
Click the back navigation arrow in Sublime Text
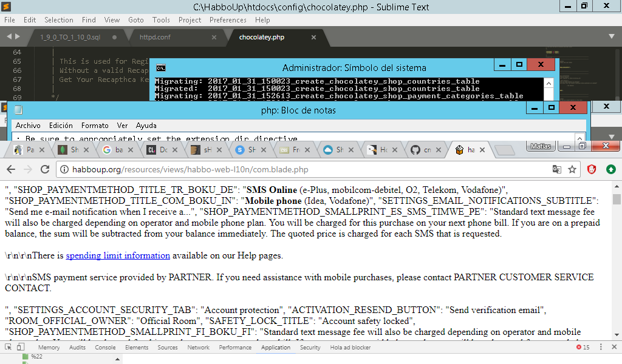point(7,36)
